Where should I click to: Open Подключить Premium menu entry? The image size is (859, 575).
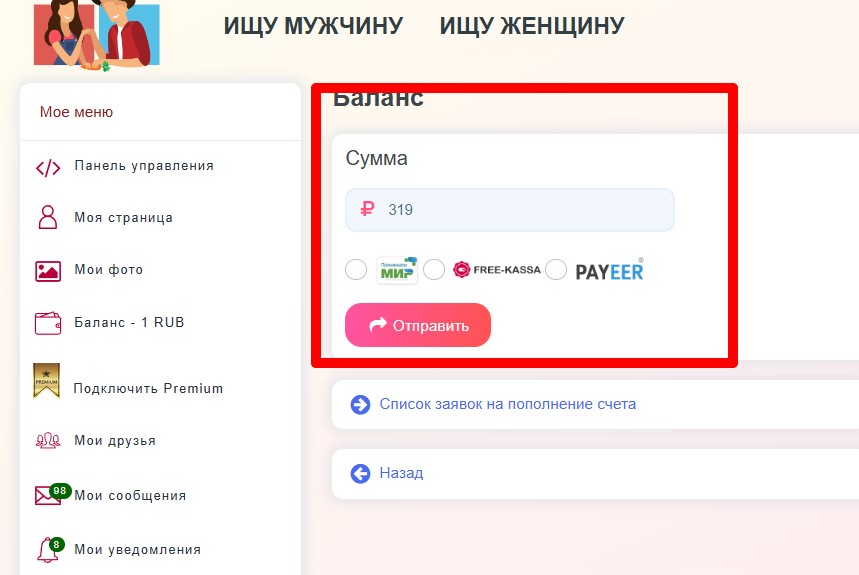[148, 388]
